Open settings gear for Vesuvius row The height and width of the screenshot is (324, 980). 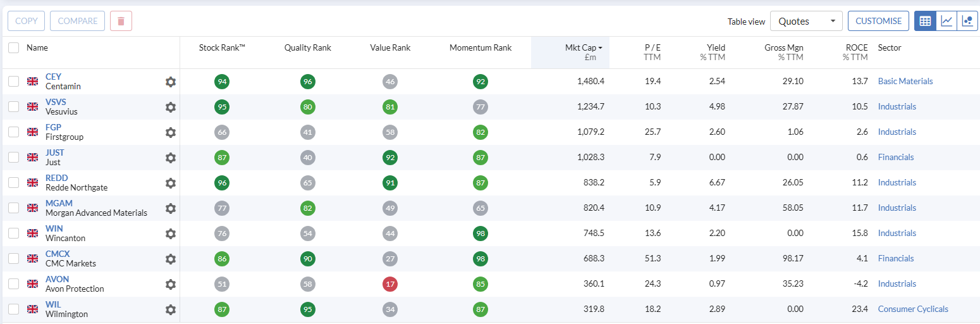[170, 107]
